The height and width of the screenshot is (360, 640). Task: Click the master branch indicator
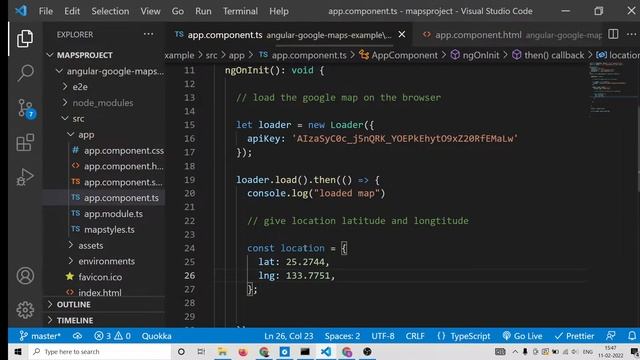(x=40, y=336)
